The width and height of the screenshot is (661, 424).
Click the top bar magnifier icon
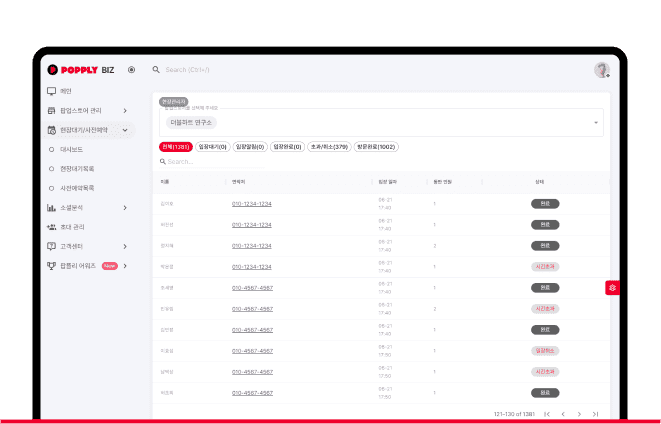click(156, 70)
